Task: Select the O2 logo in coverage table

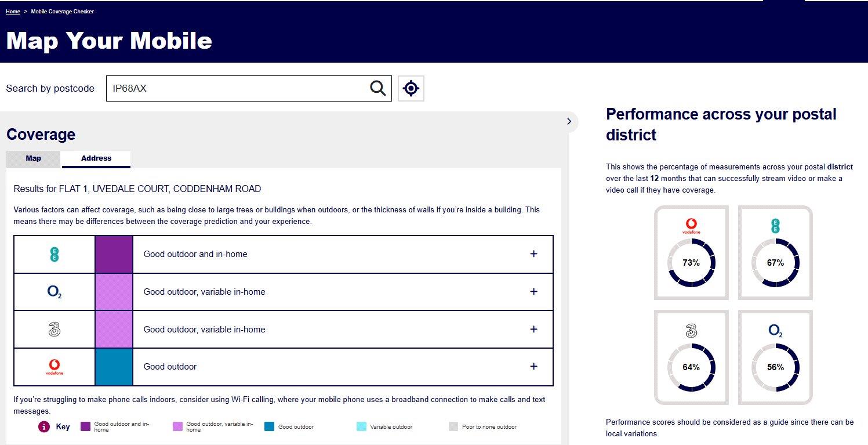Action: [55, 292]
